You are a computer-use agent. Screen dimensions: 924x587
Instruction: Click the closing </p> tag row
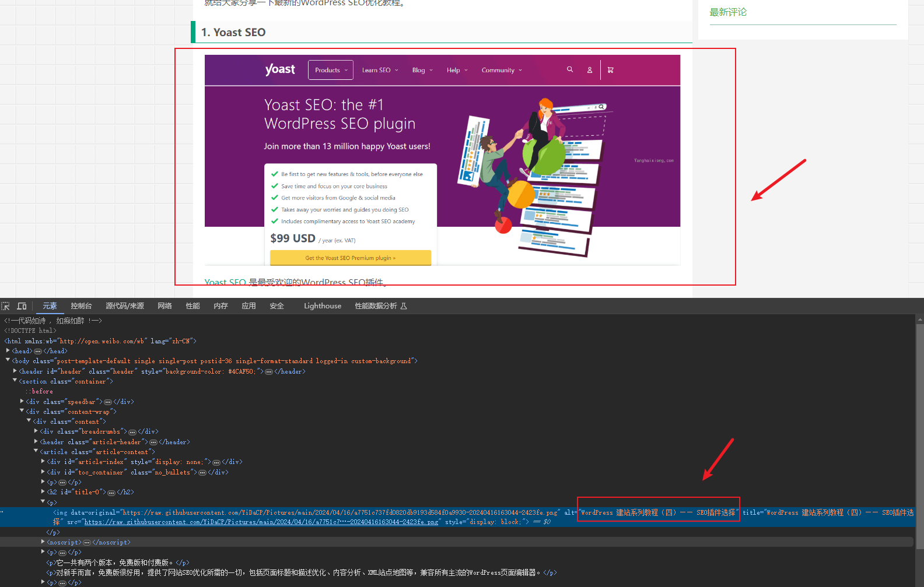point(53,532)
